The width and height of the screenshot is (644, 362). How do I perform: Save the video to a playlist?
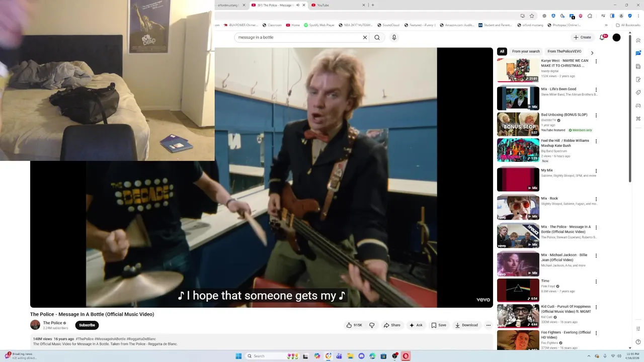pos(439,325)
